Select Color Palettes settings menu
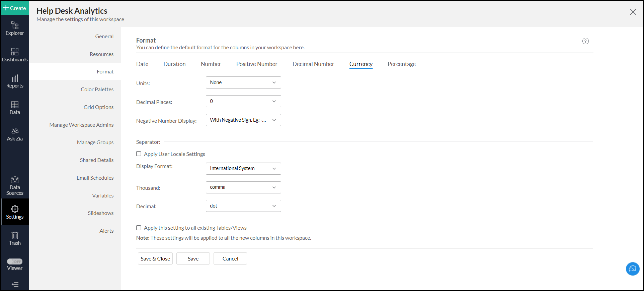The width and height of the screenshot is (644, 291). click(97, 90)
